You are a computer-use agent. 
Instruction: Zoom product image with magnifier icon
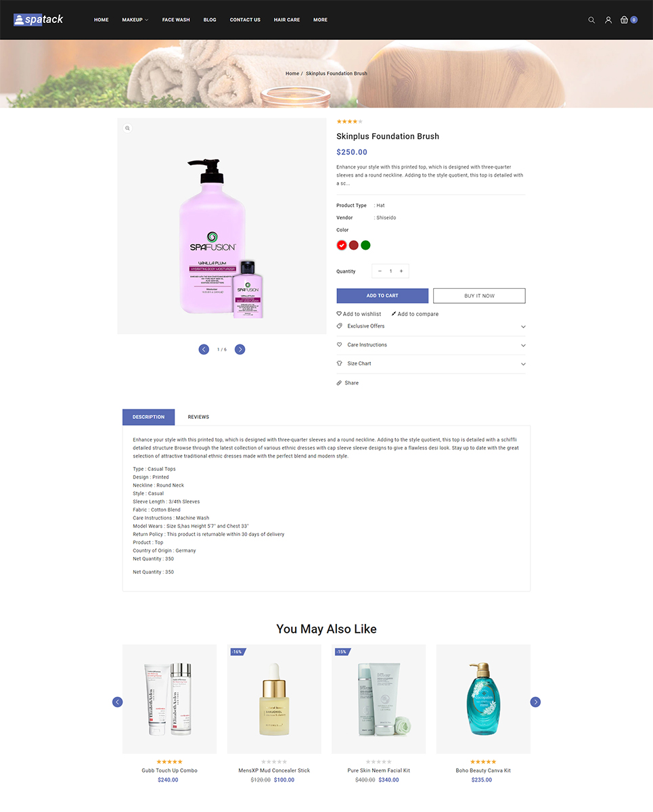coord(127,128)
